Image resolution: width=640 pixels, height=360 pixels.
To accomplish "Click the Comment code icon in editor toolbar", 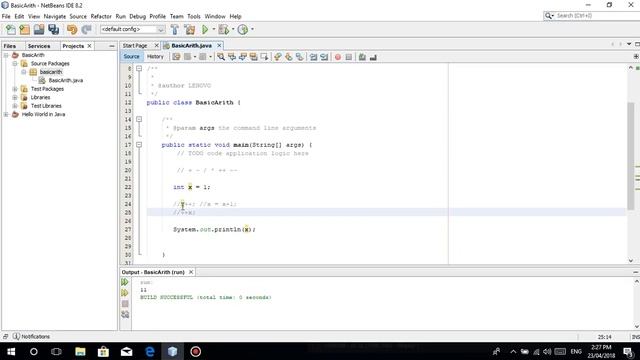I will point(362,57).
